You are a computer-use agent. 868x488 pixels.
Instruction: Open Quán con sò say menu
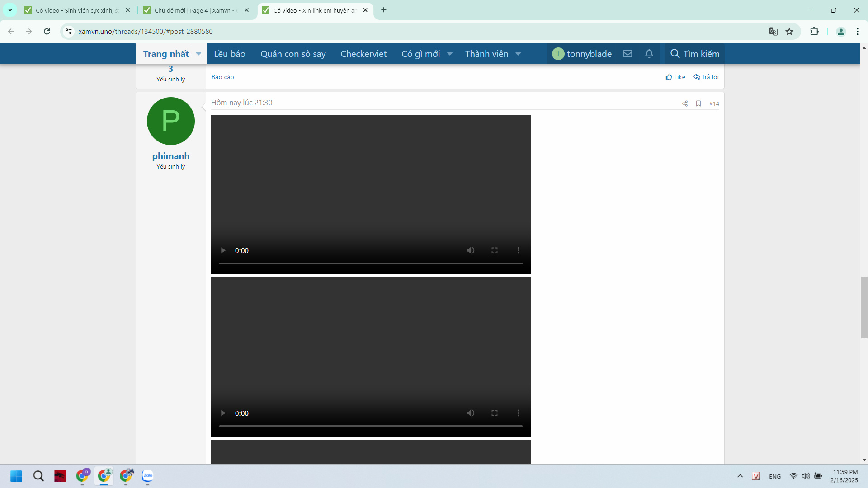pos(293,54)
